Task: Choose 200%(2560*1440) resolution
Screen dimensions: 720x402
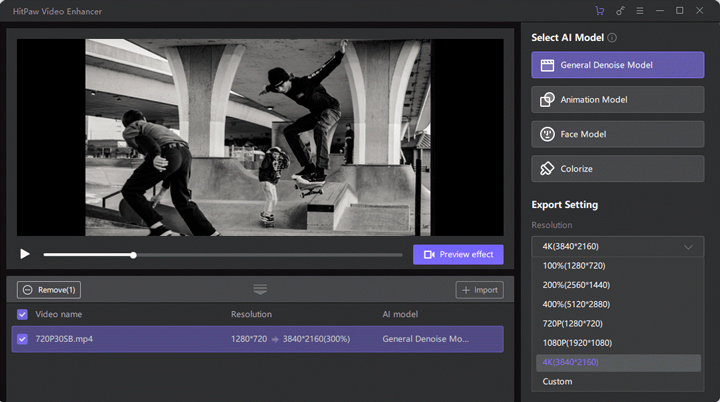Action: (x=618, y=285)
